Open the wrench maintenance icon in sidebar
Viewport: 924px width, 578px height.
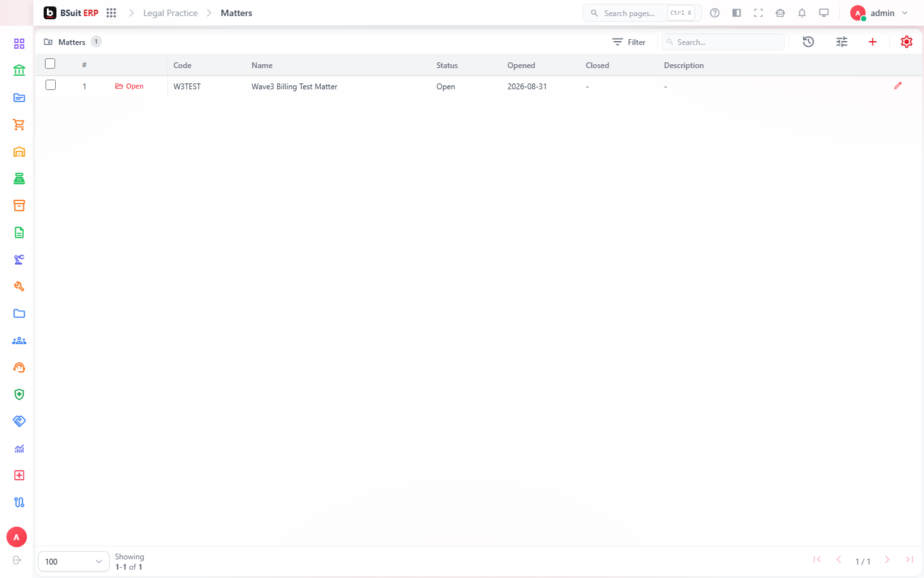coord(19,286)
